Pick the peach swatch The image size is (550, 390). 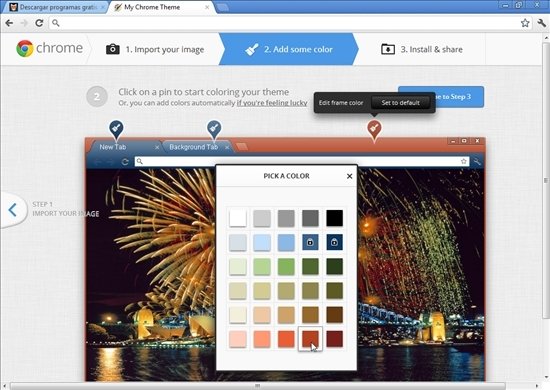click(x=262, y=315)
